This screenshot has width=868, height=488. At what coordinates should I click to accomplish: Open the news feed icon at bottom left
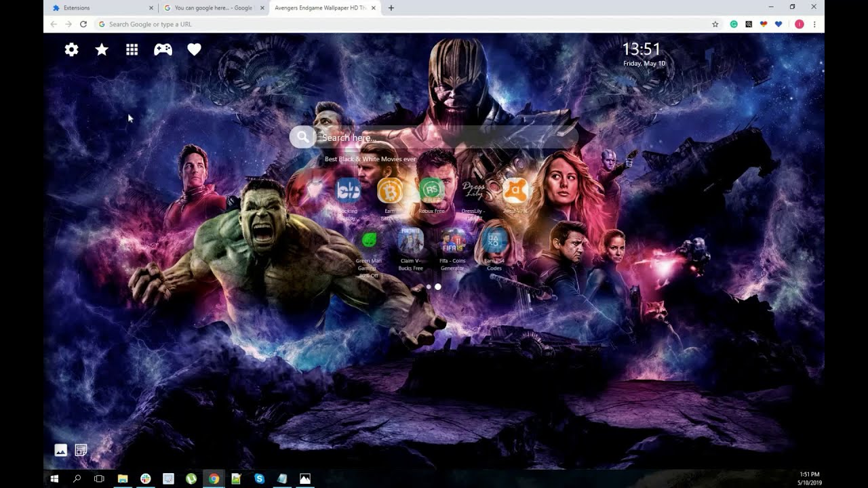click(81, 449)
